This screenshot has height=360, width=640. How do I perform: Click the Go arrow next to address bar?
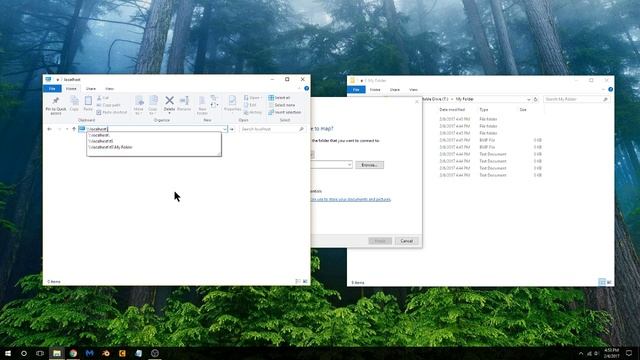pos(232,129)
